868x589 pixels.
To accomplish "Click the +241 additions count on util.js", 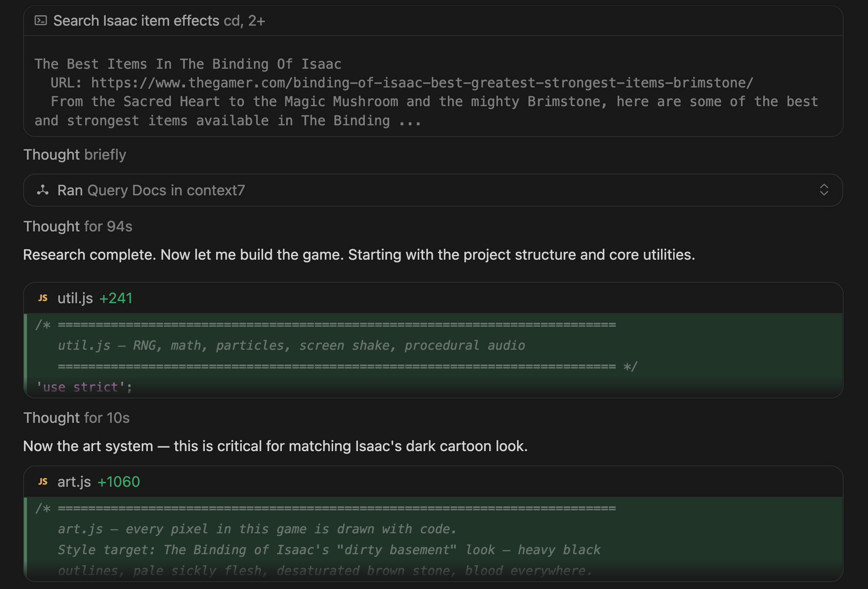I will pyautogui.click(x=116, y=298).
